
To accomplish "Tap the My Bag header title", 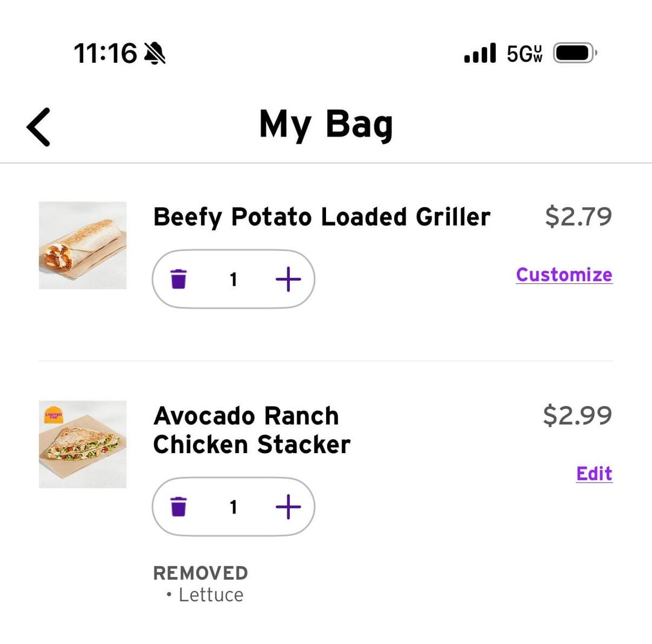I will (x=326, y=125).
